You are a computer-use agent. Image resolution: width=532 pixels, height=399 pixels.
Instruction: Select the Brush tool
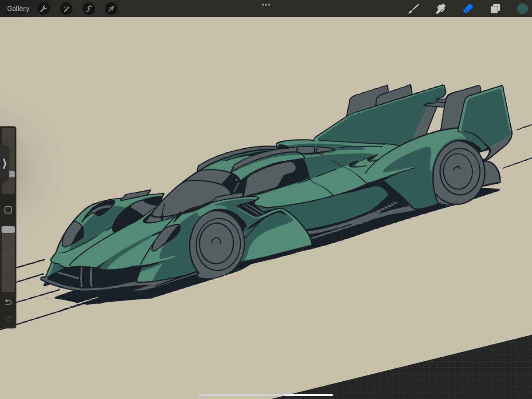point(413,8)
